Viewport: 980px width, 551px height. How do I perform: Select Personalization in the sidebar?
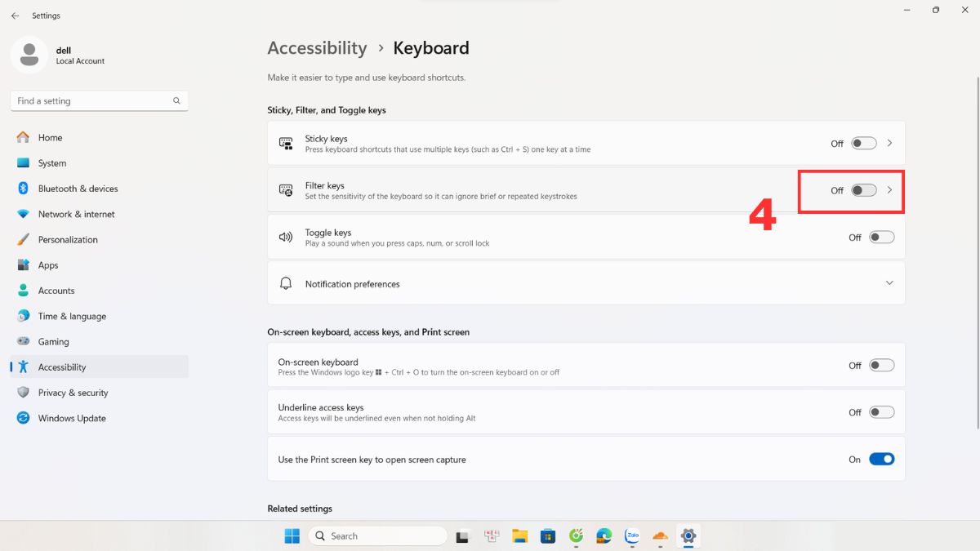tap(68, 240)
